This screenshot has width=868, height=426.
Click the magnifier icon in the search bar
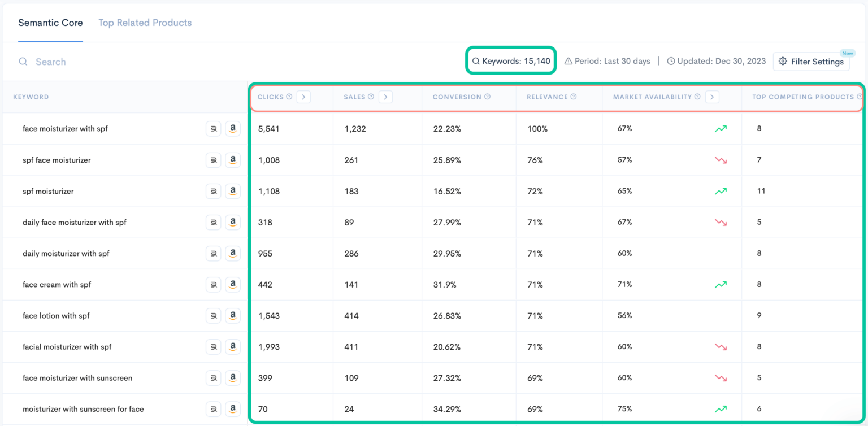(x=23, y=62)
